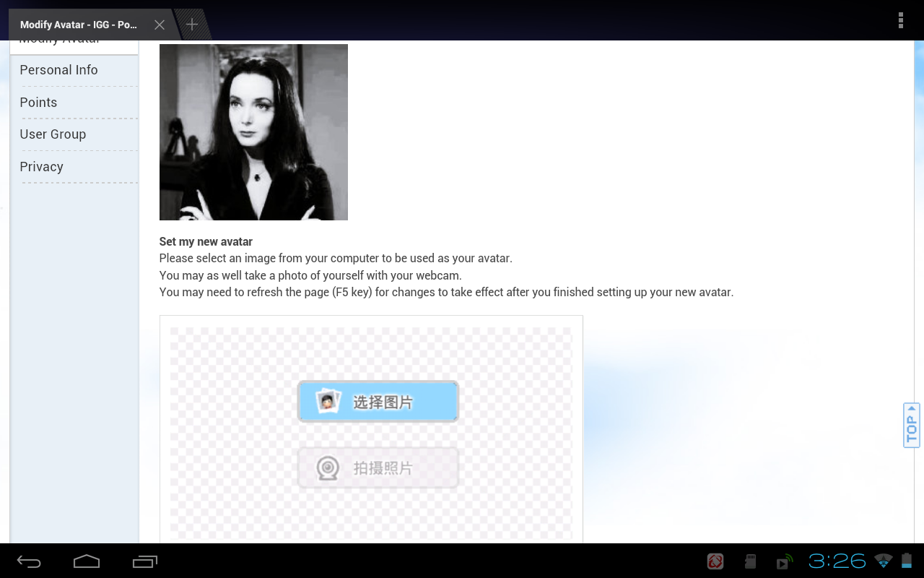The width and height of the screenshot is (924, 578).
Task: Tap the battery status icon
Action: click(x=907, y=561)
